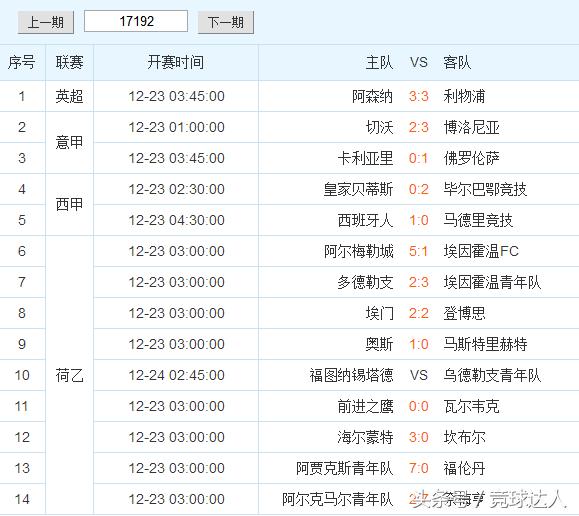Click the 5:1 score in the 阿尔梅勒城 row
579x516 pixels.
pyautogui.click(x=418, y=252)
